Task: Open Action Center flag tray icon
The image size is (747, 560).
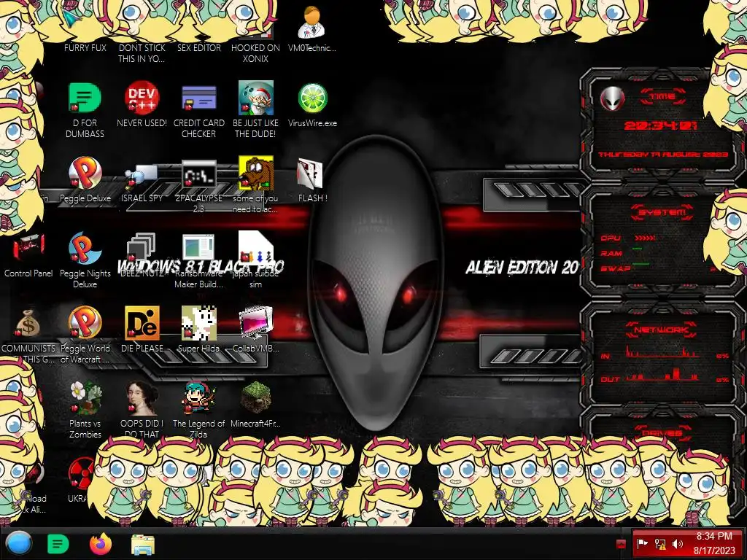Action: 643,543
